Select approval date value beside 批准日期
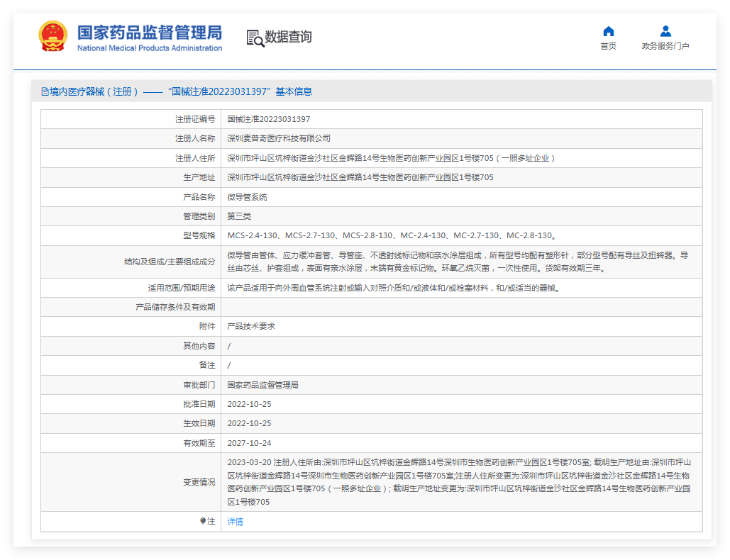Image resolution: width=730 pixels, height=560 pixels. pos(249,404)
